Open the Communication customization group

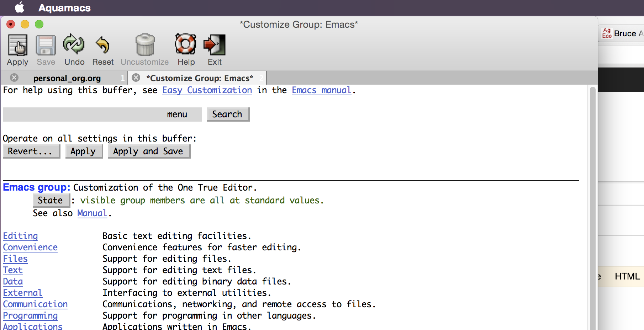click(35, 304)
